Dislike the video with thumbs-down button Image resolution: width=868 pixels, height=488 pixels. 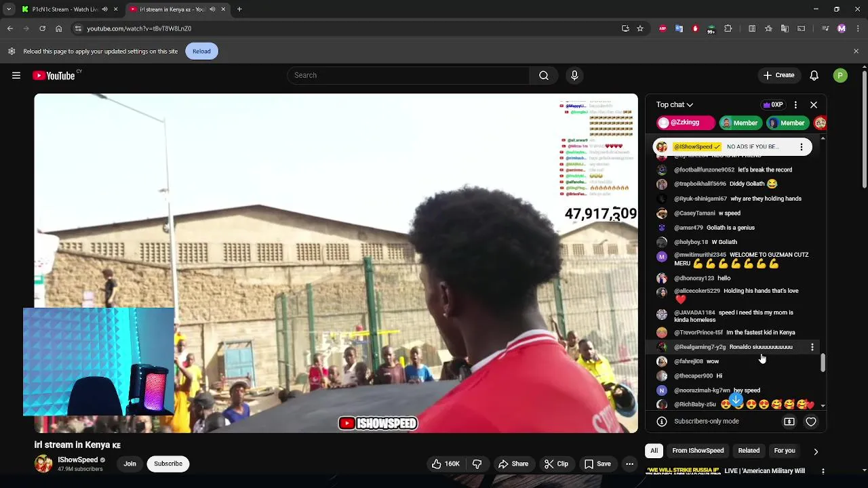point(477,464)
